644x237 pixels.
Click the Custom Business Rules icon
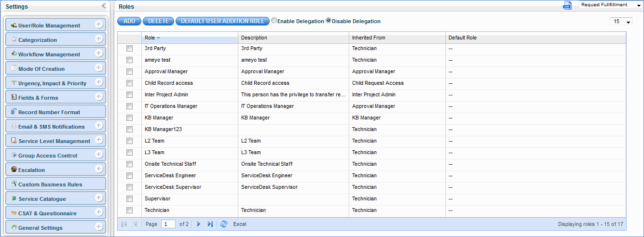pos(14,184)
